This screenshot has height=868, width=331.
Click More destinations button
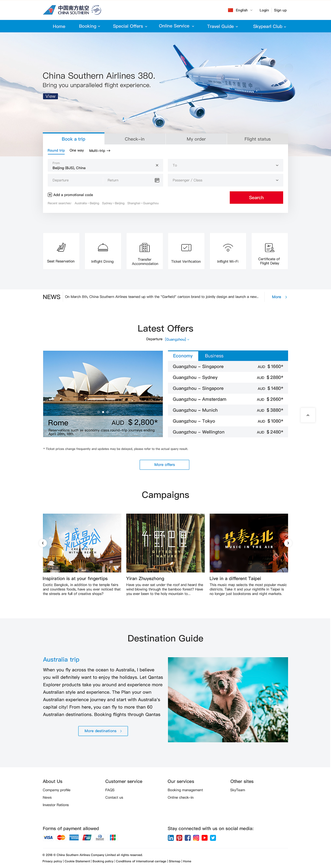click(103, 731)
